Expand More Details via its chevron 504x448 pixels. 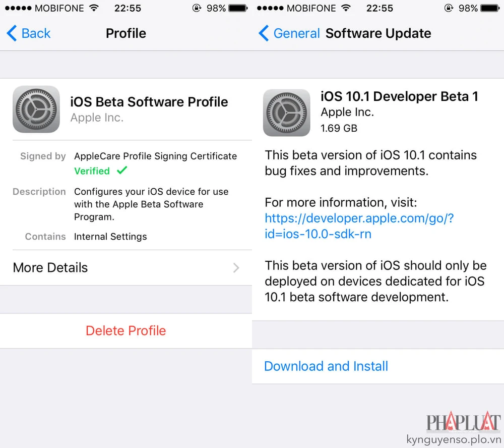pos(235,268)
